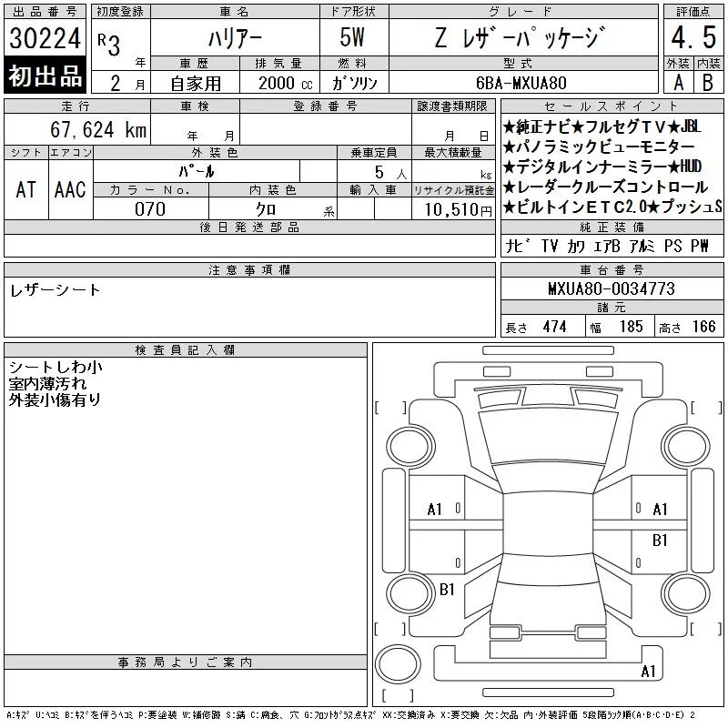728x728 pixels.
Task: Click the interior grade B cell
Action: (x=709, y=83)
